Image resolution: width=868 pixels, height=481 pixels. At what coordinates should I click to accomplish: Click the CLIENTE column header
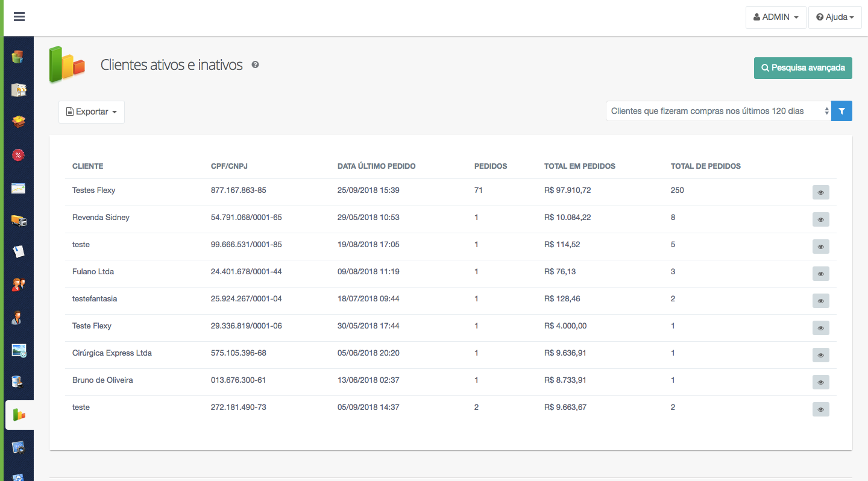(88, 166)
